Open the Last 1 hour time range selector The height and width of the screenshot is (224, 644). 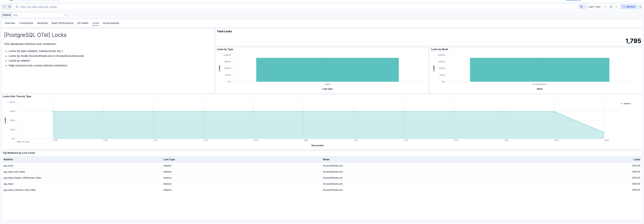595,7
